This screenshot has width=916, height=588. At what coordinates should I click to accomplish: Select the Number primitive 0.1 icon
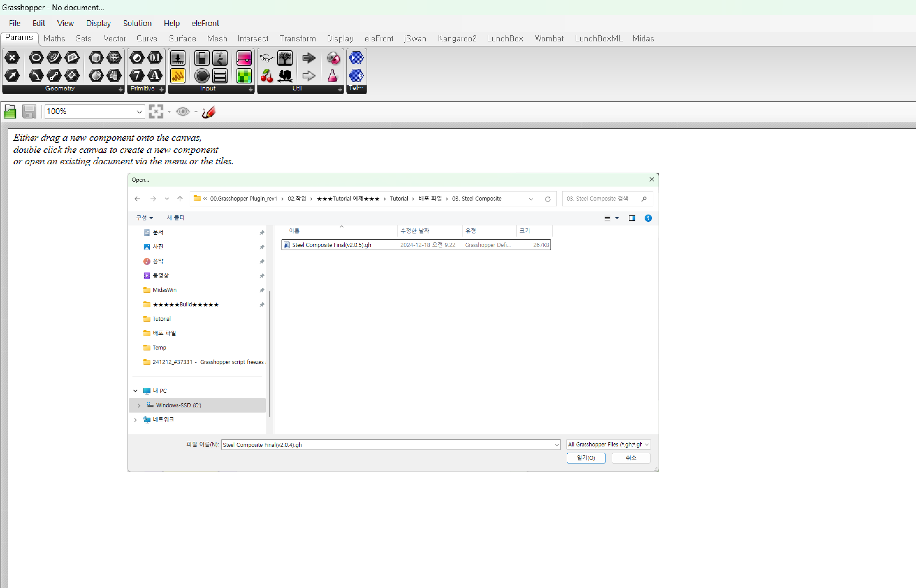coord(155,58)
